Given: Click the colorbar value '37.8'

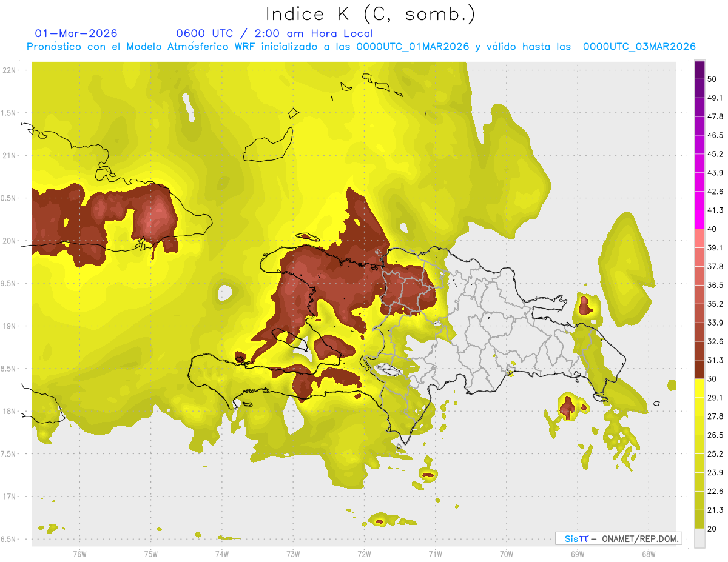Looking at the screenshot, I should 716,267.
